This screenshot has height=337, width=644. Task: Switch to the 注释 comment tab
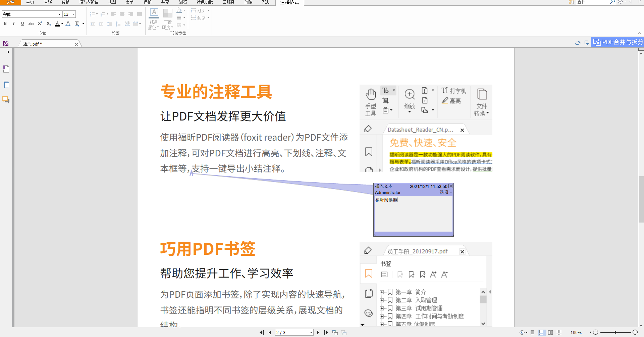(x=48, y=2)
